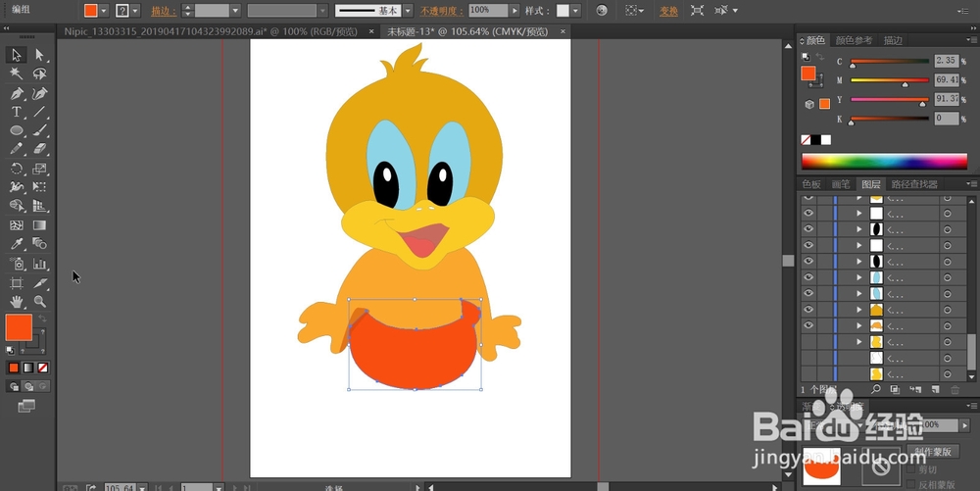Open the stroke weight dropdown arrow
This screenshot has width=980, height=491.
click(235, 11)
